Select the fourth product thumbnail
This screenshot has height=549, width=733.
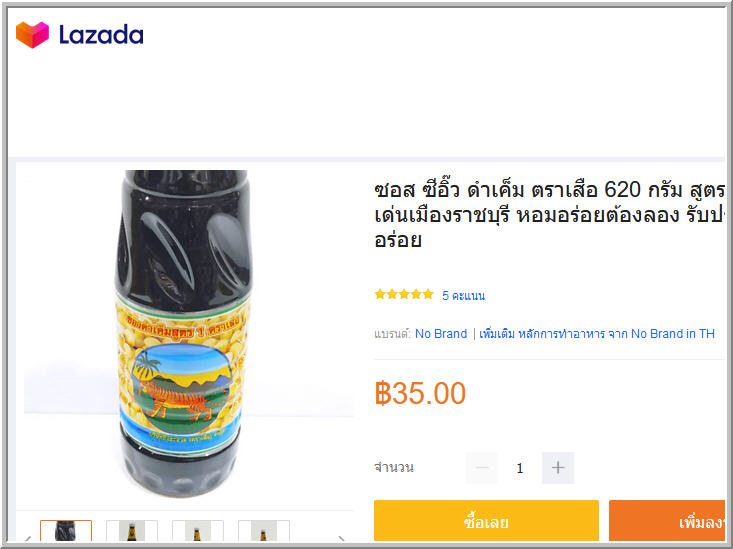click(x=264, y=530)
